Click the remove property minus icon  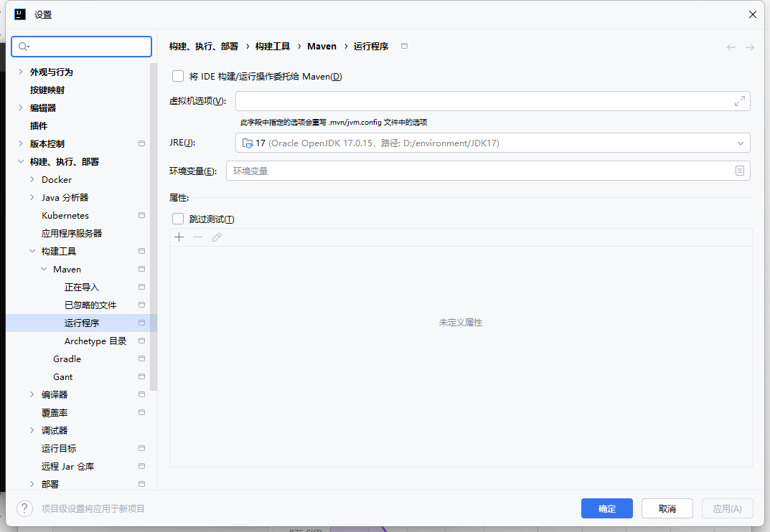pyautogui.click(x=198, y=237)
